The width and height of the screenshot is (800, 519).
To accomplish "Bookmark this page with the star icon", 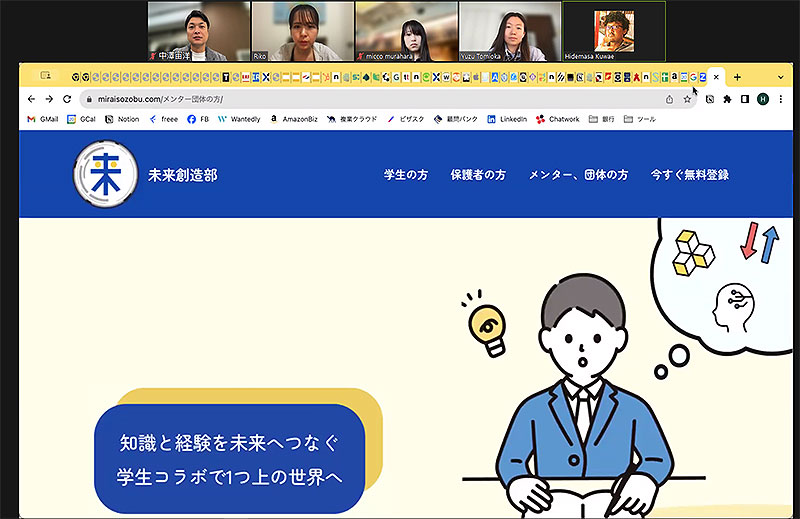I will 687,100.
